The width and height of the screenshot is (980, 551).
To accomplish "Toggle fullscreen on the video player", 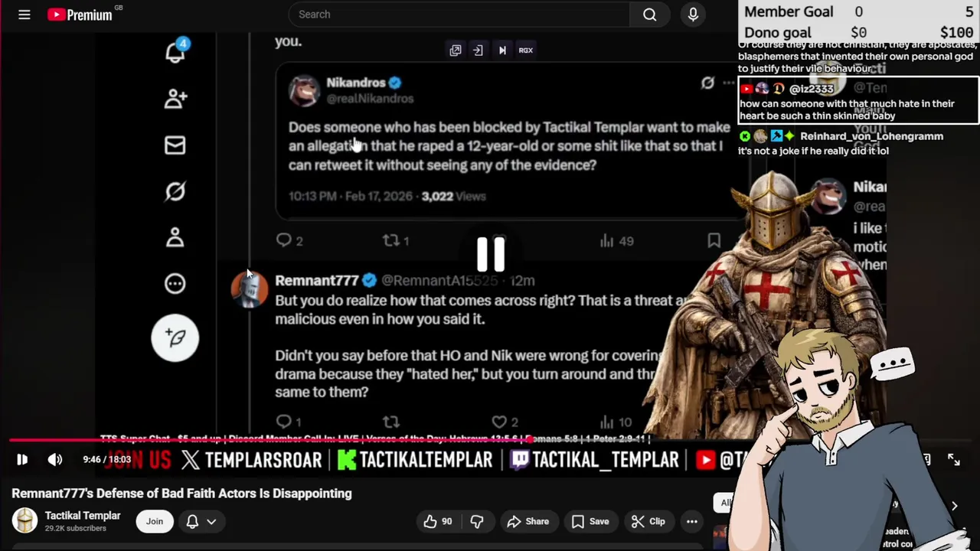I will (953, 460).
